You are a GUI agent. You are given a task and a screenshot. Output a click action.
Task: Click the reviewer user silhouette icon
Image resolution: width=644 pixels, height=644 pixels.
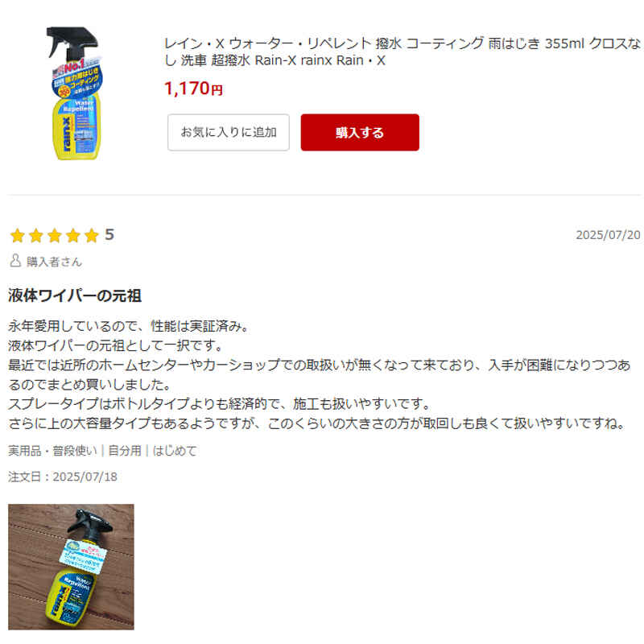(15, 260)
